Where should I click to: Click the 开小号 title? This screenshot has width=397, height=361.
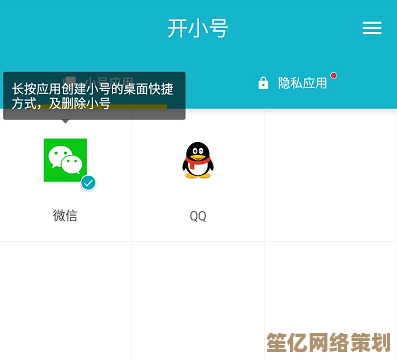pos(198,28)
